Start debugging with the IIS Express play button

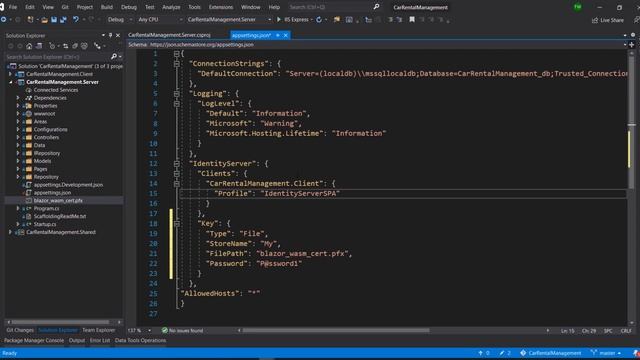(x=279, y=20)
